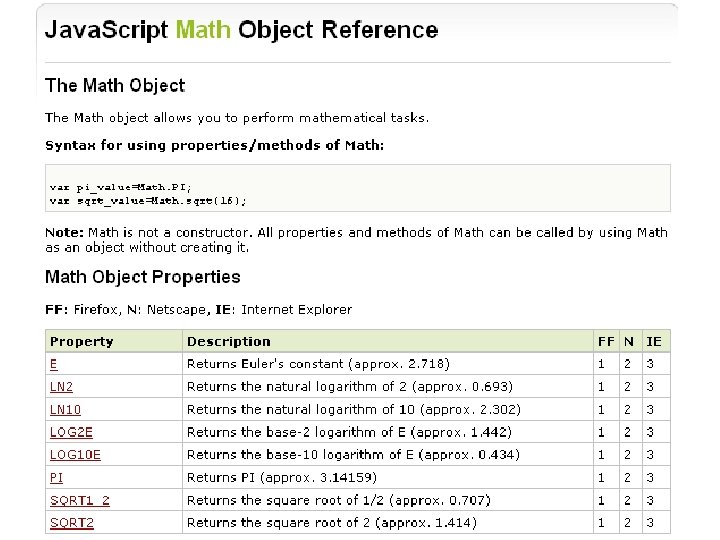Click the LOG10E property link
Screen dimensions: 720x540
75,455
